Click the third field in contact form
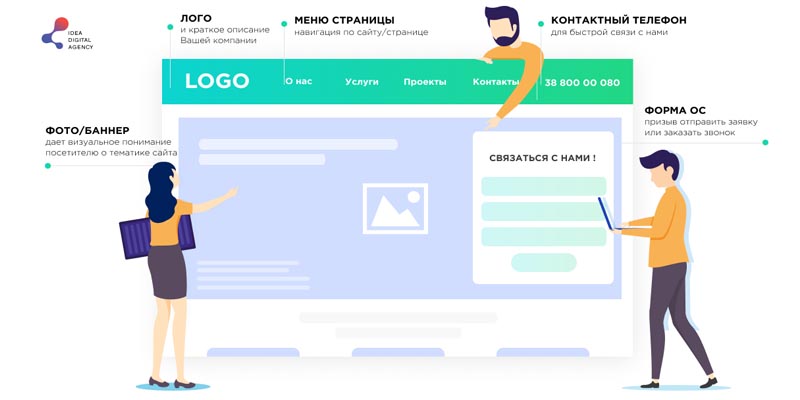Image resolution: width=800 pixels, height=400 pixels. point(543,237)
